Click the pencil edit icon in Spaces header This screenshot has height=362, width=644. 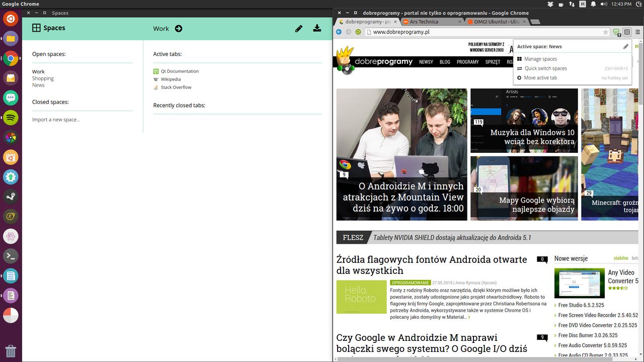click(x=299, y=29)
